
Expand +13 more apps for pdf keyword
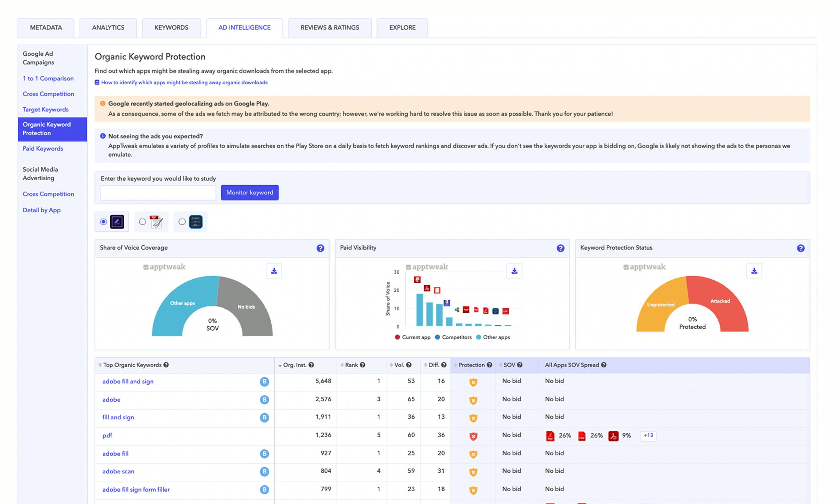pyautogui.click(x=648, y=435)
